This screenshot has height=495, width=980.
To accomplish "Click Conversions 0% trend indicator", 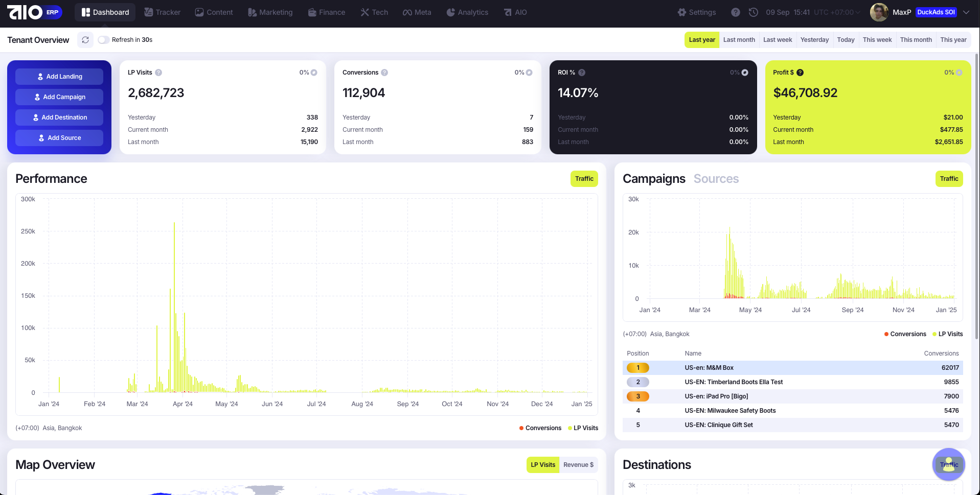I will [x=523, y=73].
